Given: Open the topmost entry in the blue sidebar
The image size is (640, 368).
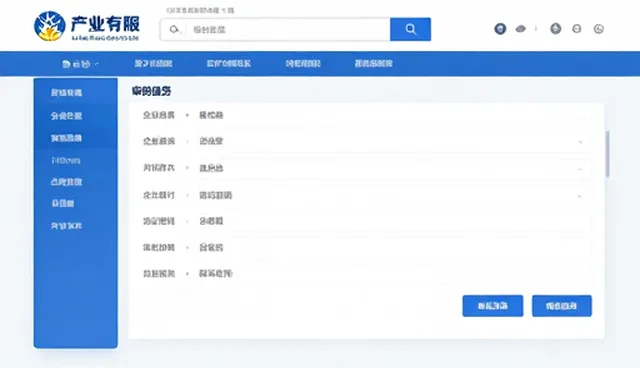Looking at the screenshot, I should click(66, 93).
